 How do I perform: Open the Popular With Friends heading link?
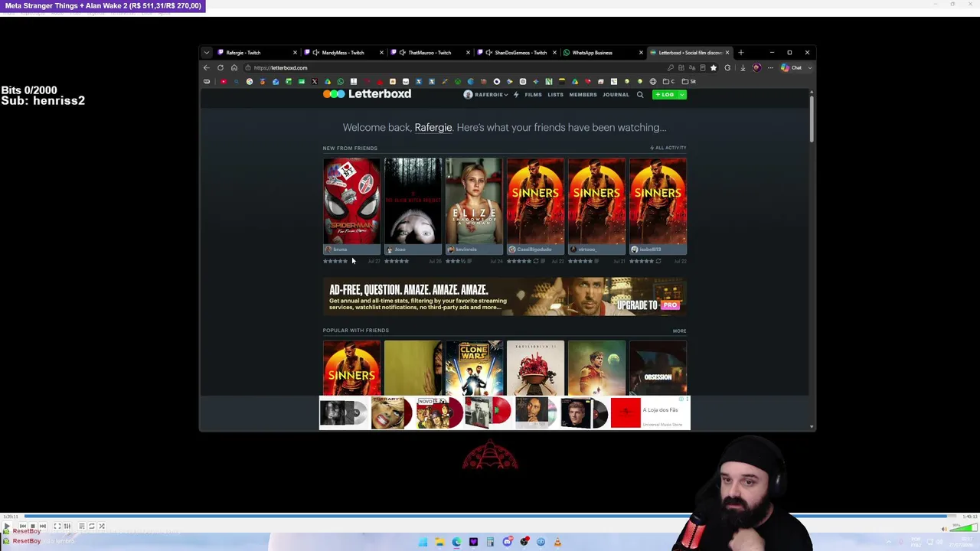click(355, 331)
